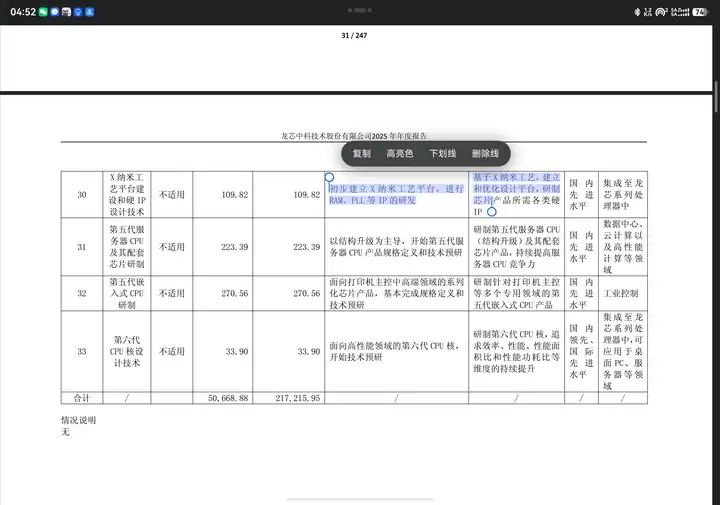720x505 pixels.
Task: Tap the clock showing 04:52
Action: point(23,12)
